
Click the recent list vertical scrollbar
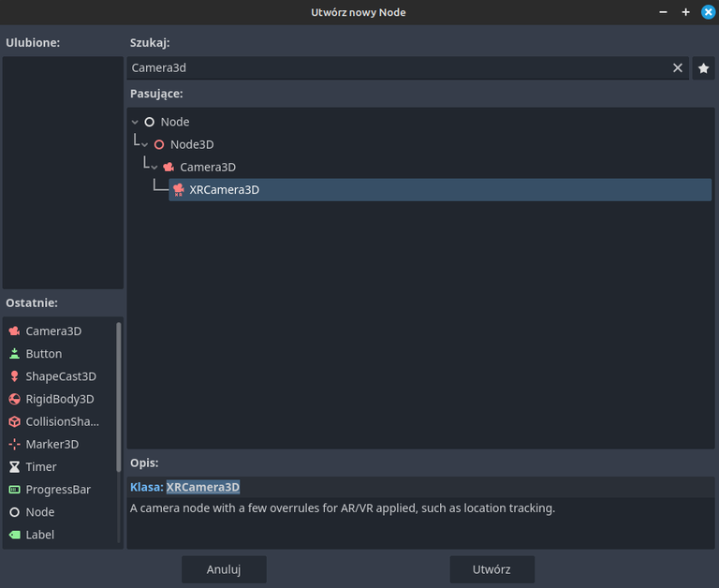[119, 397]
